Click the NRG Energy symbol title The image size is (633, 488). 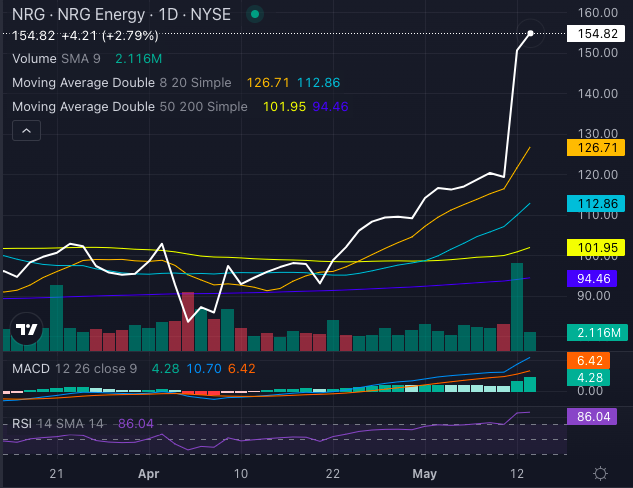pyautogui.click(x=121, y=15)
